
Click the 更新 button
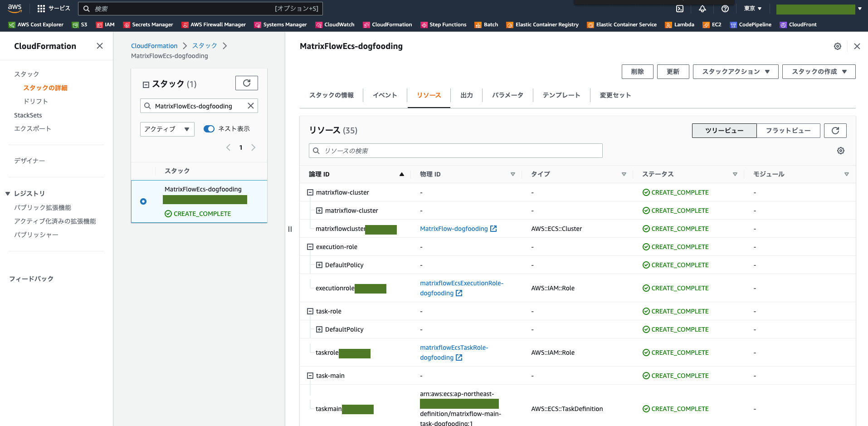click(x=673, y=72)
